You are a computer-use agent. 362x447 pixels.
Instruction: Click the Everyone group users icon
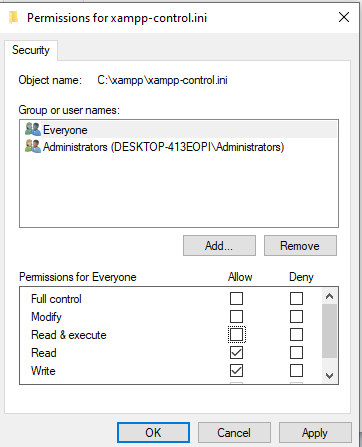click(33, 129)
